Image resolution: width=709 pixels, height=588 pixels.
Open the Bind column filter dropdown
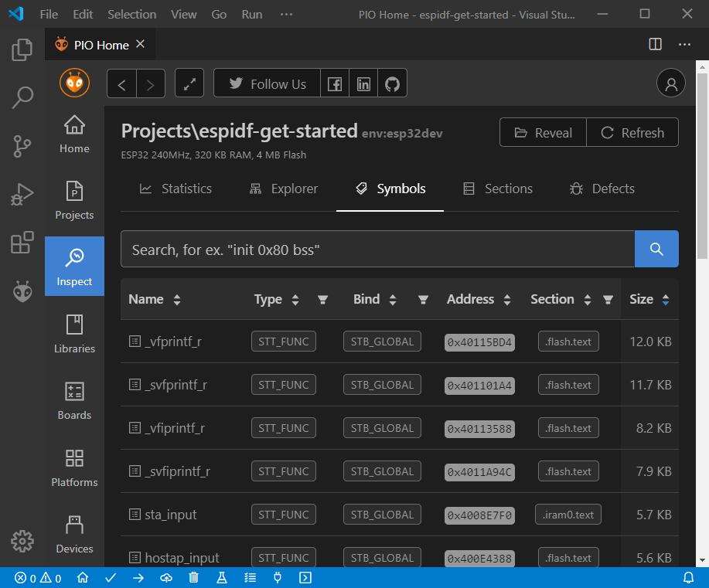[423, 300]
